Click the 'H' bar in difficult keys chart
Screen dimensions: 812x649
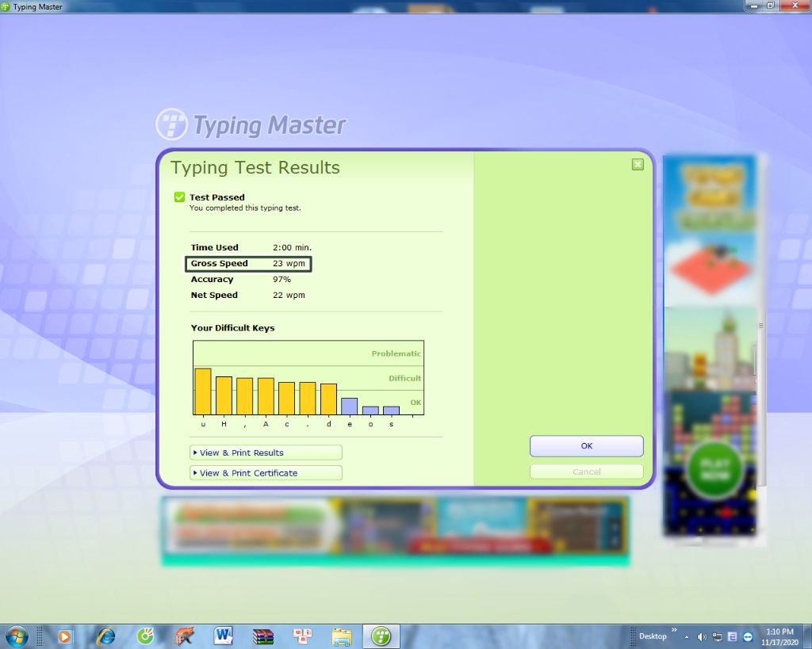pos(224,396)
